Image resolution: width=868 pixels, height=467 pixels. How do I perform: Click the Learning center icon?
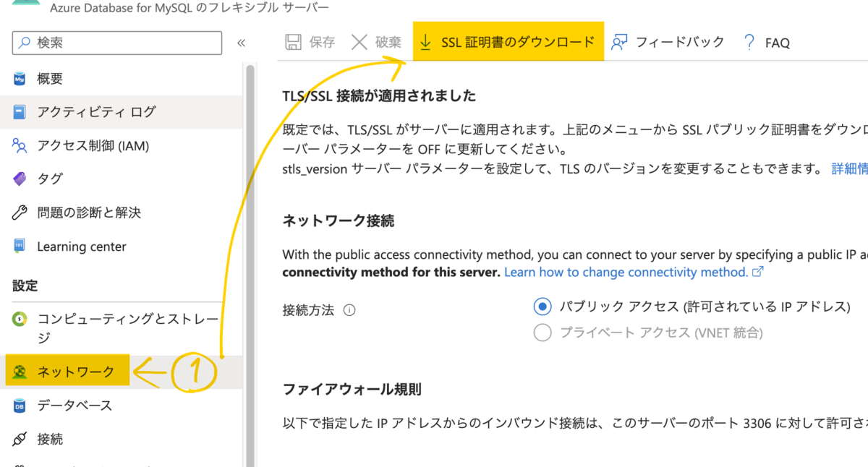pyautogui.click(x=20, y=247)
